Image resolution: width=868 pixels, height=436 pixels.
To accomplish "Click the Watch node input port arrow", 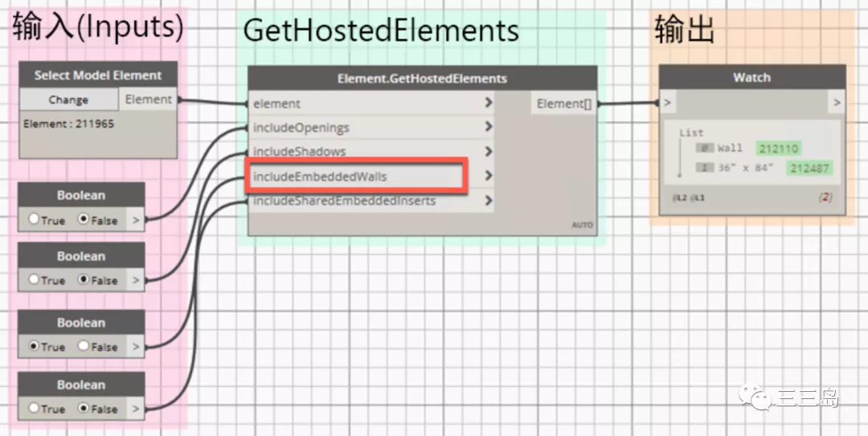I will (x=668, y=102).
